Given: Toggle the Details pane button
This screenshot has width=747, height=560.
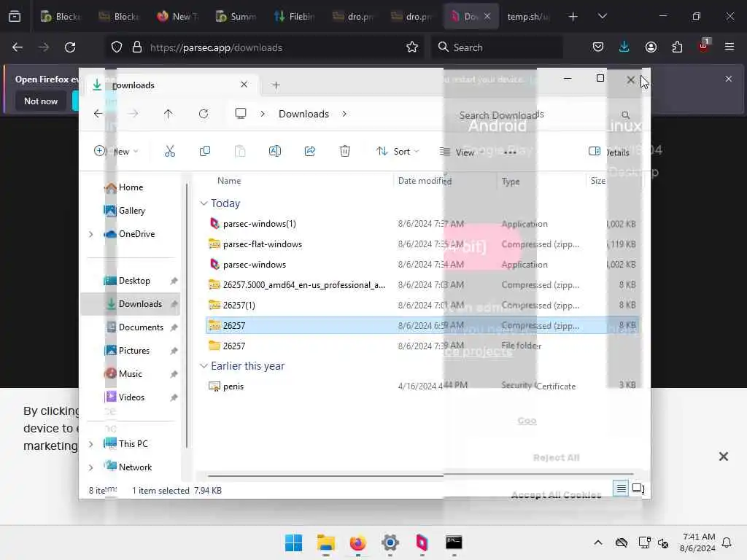Looking at the screenshot, I should (609, 152).
